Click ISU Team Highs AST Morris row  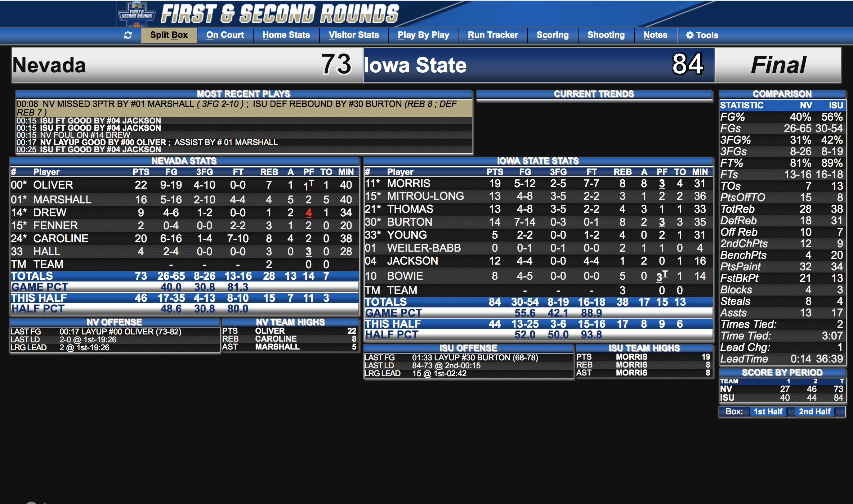point(644,373)
